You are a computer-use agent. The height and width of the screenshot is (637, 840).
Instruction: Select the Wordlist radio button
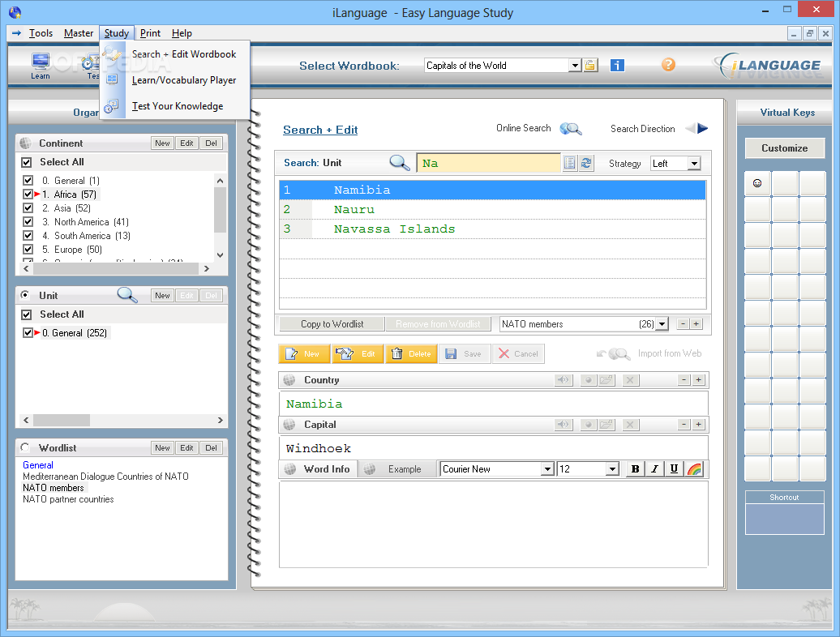(x=25, y=447)
